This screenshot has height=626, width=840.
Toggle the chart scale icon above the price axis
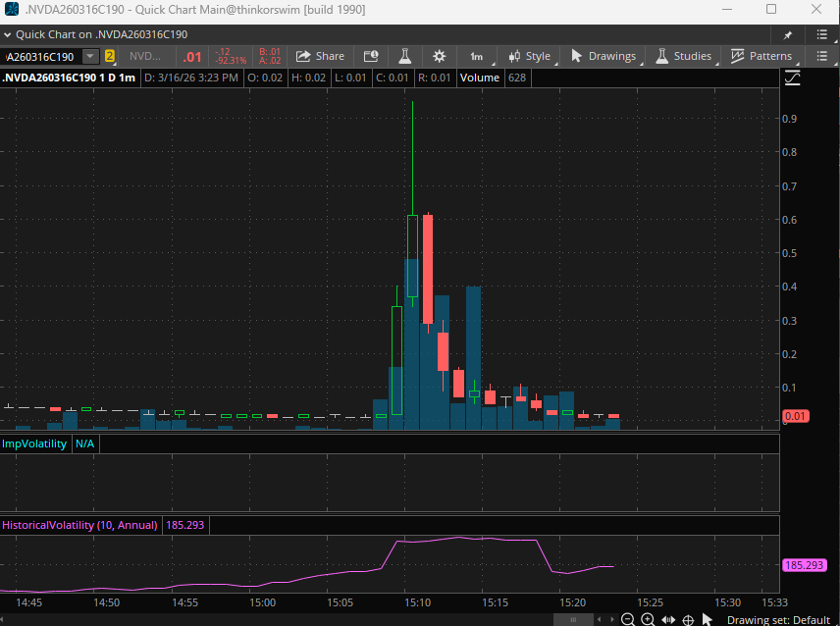792,78
